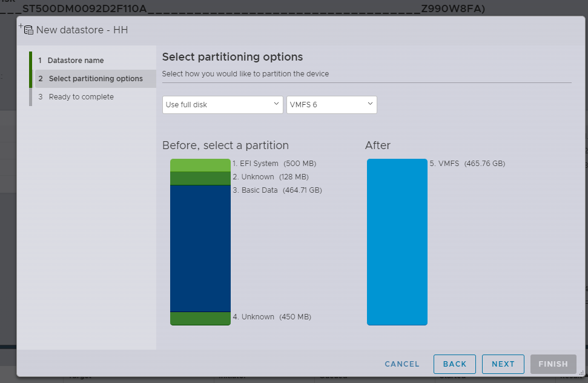Click the NEXT button
588x383 pixels.
(503, 364)
